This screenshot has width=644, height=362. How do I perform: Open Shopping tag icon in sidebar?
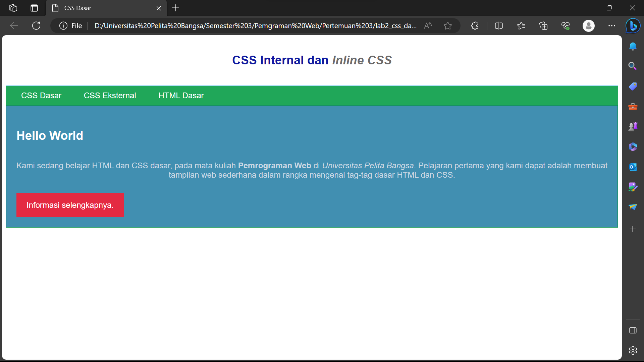633,86
